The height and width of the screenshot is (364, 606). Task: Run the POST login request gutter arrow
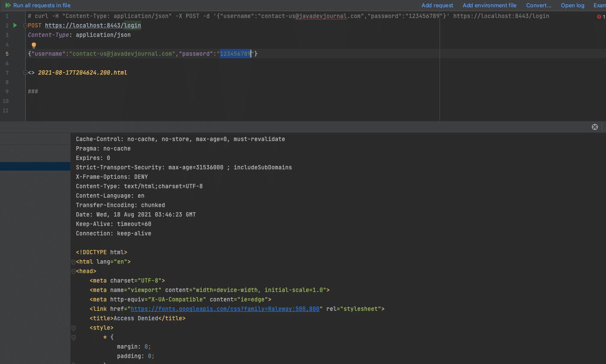pyautogui.click(x=15, y=25)
